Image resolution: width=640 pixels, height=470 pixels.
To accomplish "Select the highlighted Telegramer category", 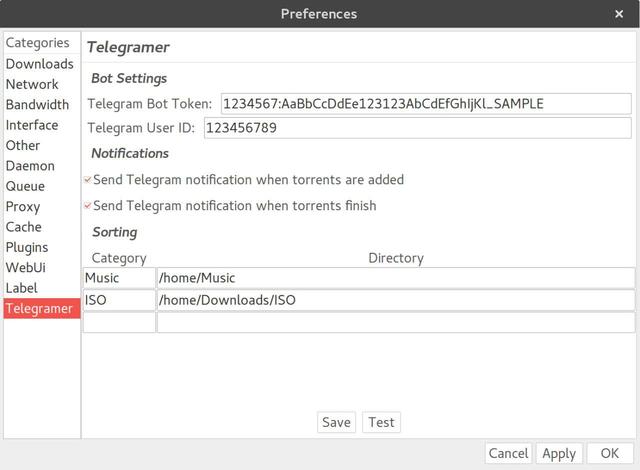I will click(42, 308).
